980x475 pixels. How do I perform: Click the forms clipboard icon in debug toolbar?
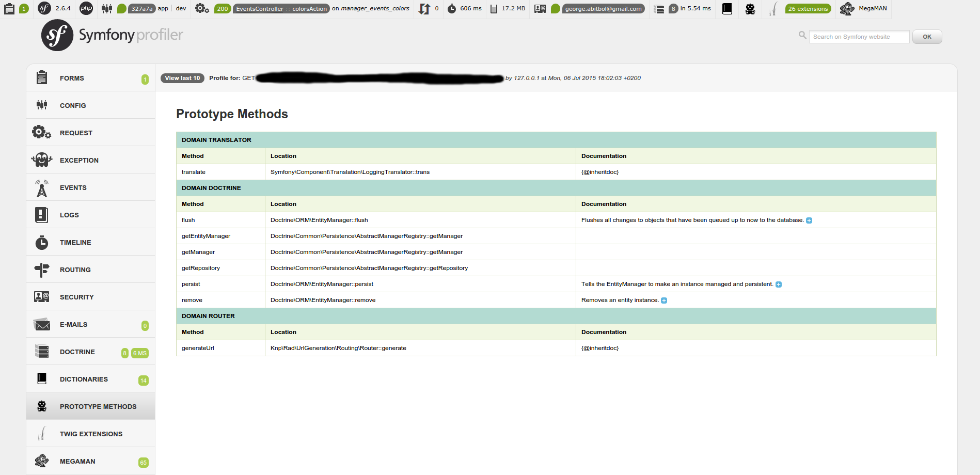[9, 8]
